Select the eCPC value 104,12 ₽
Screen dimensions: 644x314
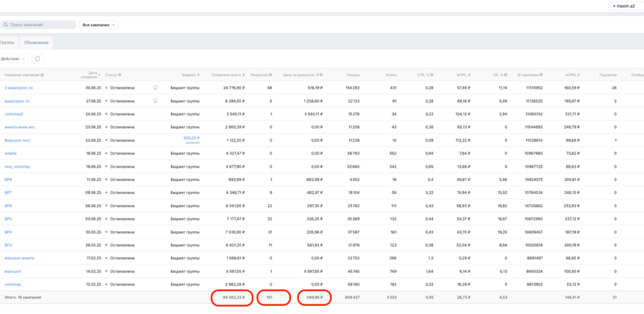click(x=463, y=114)
